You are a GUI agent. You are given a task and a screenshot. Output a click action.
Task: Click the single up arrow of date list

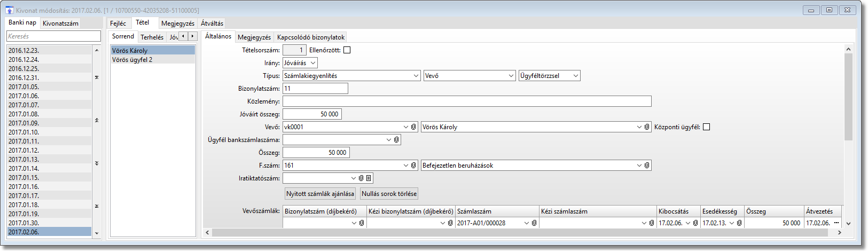click(x=97, y=50)
